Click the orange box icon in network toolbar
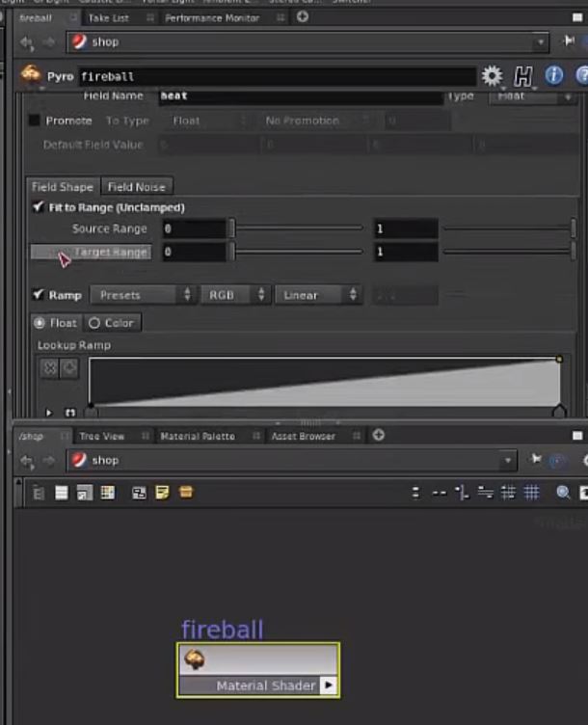Screen dimensions: 588x725 tap(186, 492)
